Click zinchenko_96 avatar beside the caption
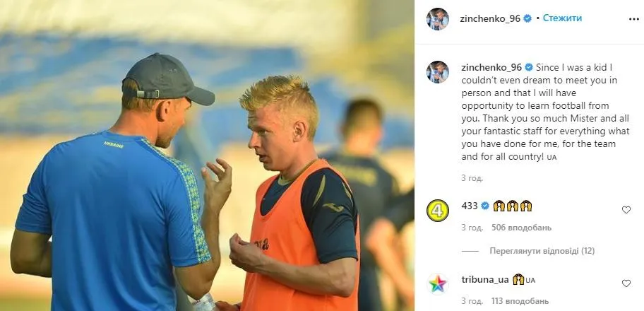Image resolution: width=644 pixels, height=311 pixels. (x=437, y=72)
